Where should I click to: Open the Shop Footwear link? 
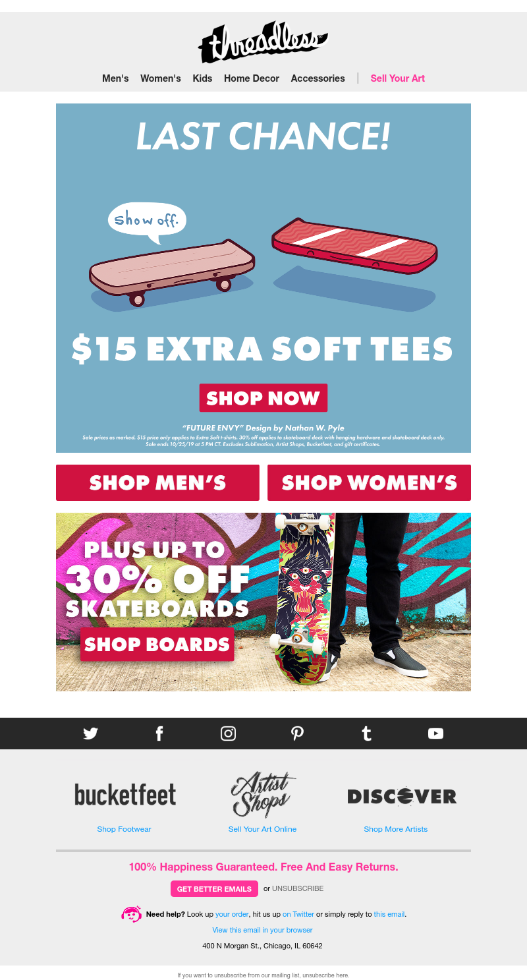[124, 829]
